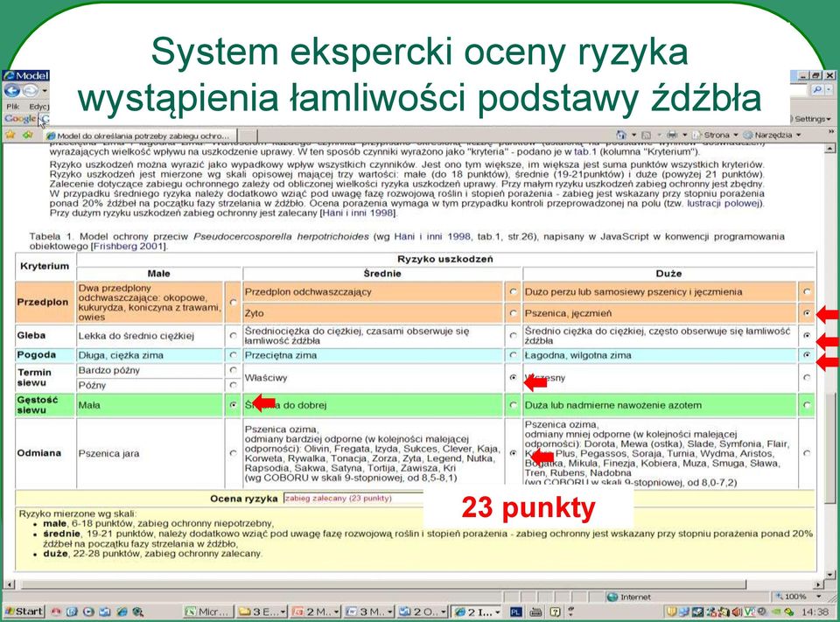Open the Plik menu
Viewport: 840px width, 622px height.
click(12, 106)
